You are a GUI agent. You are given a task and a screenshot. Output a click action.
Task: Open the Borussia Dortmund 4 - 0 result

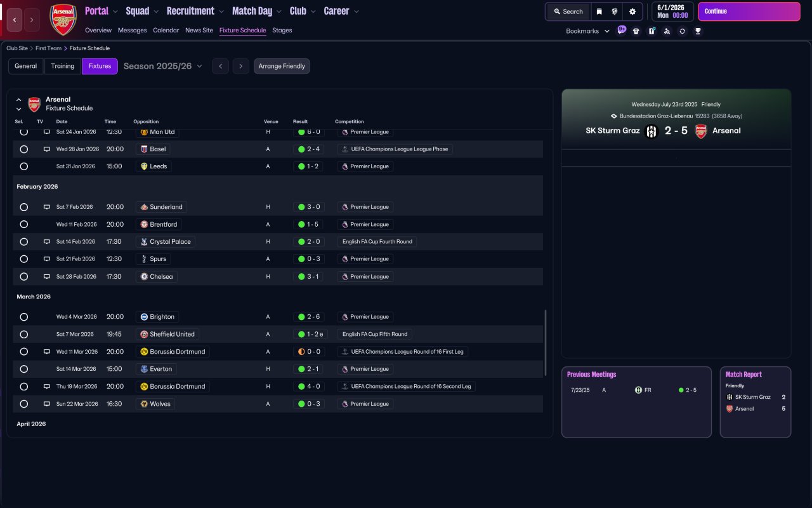[310, 387]
